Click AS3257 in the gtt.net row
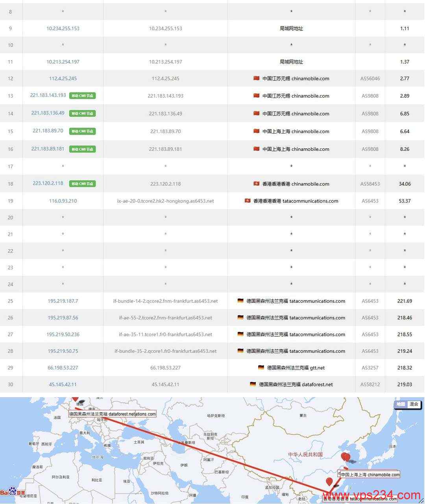This screenshot has width=425, height=504. point(370,368)
